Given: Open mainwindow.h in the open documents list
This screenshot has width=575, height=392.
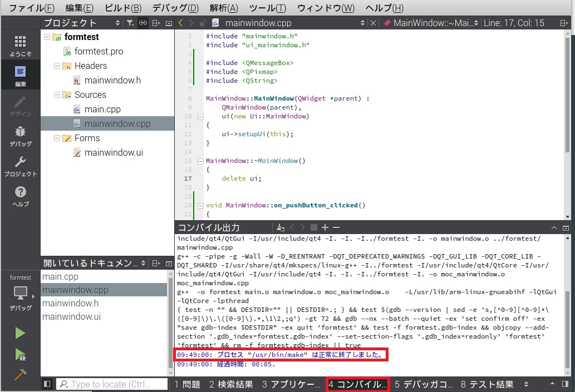Looking at the screenshot, I should pyautogui.click(x=70, y=304).
